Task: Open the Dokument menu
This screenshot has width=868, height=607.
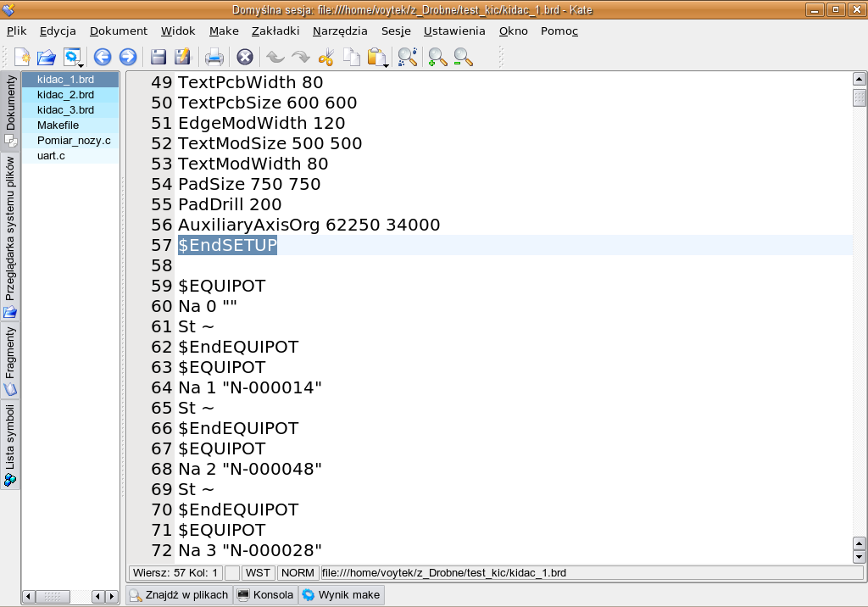Action: click(119, 31)
